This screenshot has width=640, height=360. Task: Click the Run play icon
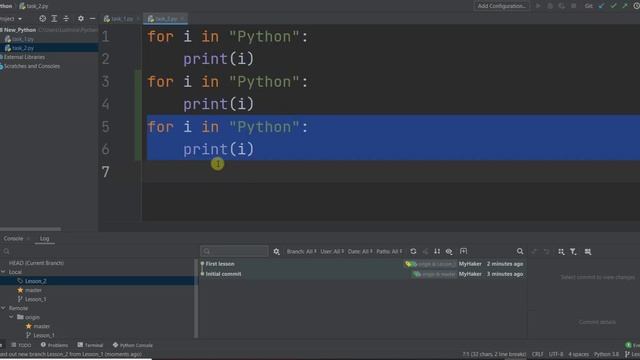pyautogui.click(x=538, y=6)
